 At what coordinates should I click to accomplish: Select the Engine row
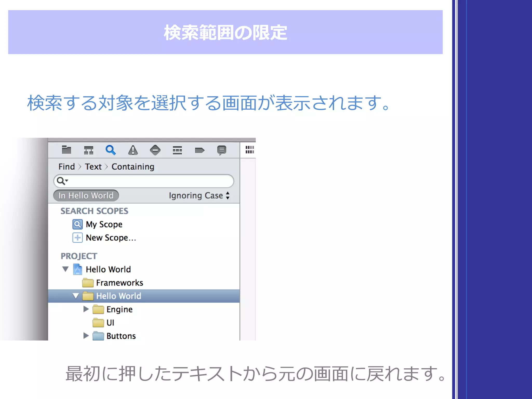point(144,309)
